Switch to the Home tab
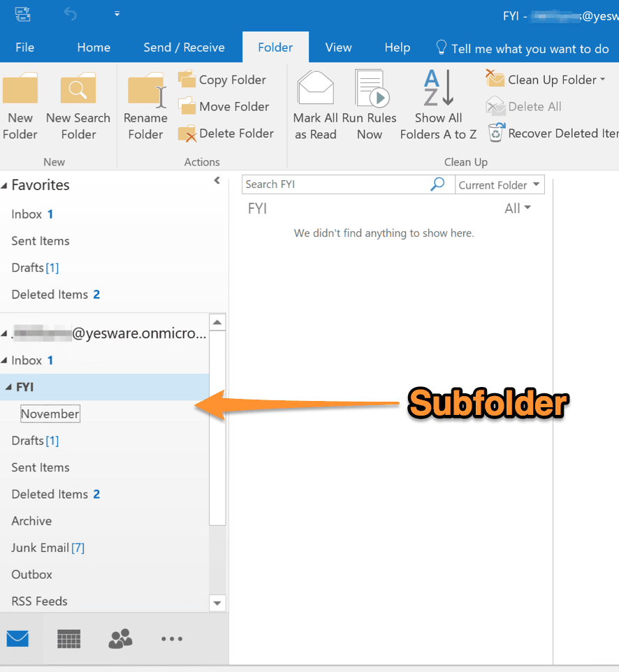This screenshot has height=672, width=619. point(94,48)
